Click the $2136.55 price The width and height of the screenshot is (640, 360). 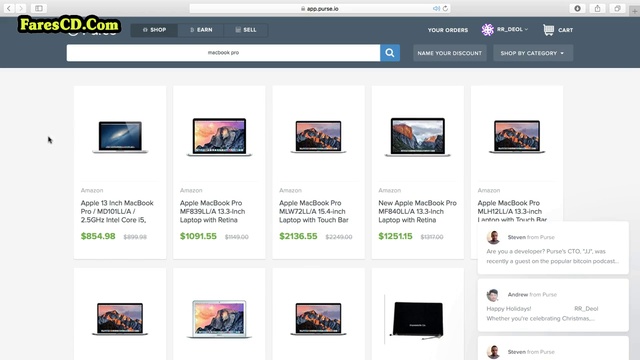(x=298, y=236)
